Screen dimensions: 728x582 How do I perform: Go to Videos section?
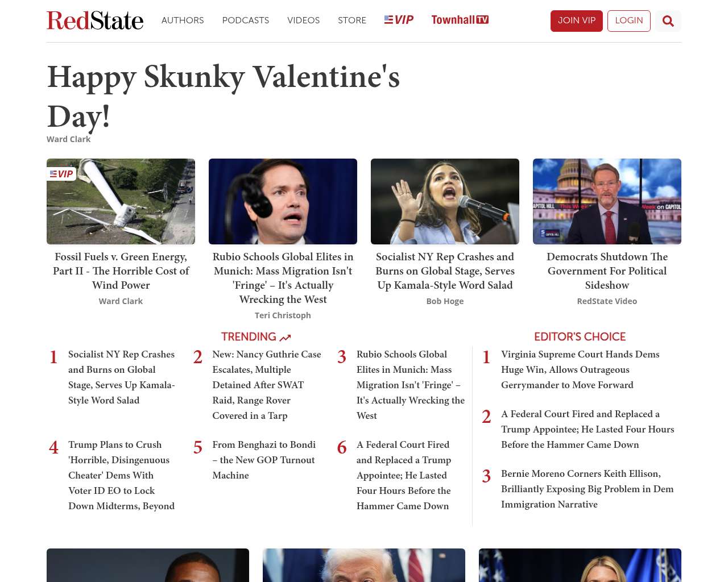point(303,20)
